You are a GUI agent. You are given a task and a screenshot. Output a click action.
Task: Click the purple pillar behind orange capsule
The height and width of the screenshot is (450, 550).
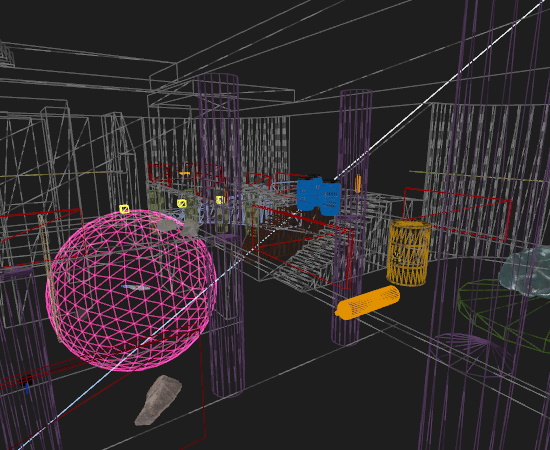pos(352,217)
